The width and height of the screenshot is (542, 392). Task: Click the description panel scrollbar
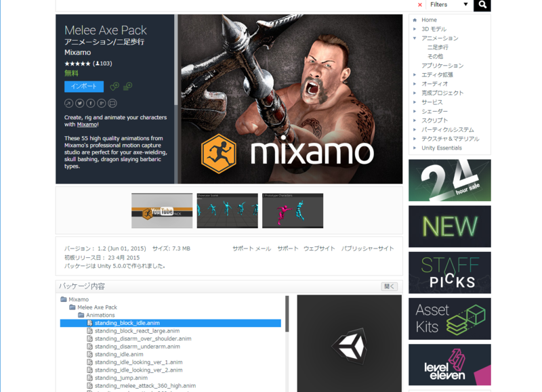(176, 60)
